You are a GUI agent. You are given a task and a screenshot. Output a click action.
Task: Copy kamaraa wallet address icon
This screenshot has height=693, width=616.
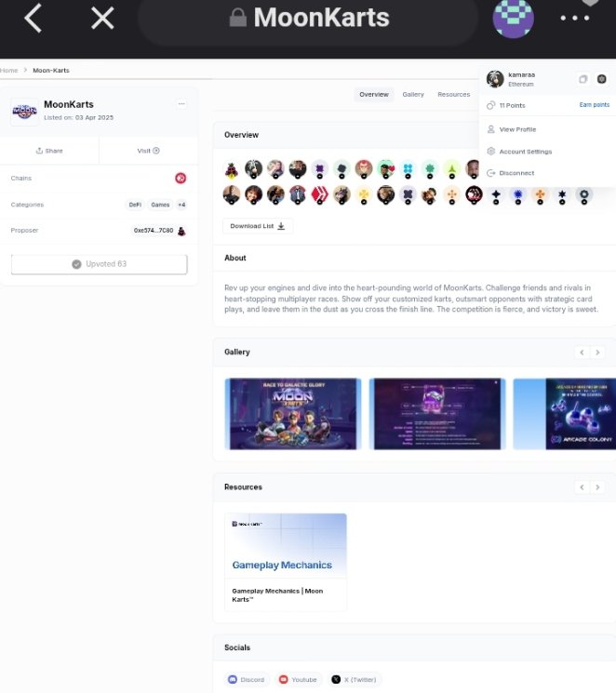coord(583,79)
